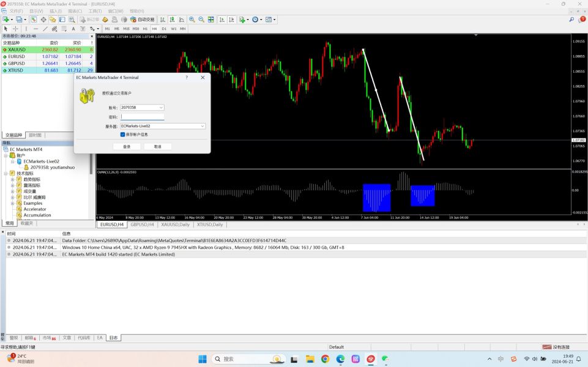Image resolution: width=588 pixels, height=367 pixels.
Task: Click the New Chart toolbar icon
Action: (x=6, y=20)
